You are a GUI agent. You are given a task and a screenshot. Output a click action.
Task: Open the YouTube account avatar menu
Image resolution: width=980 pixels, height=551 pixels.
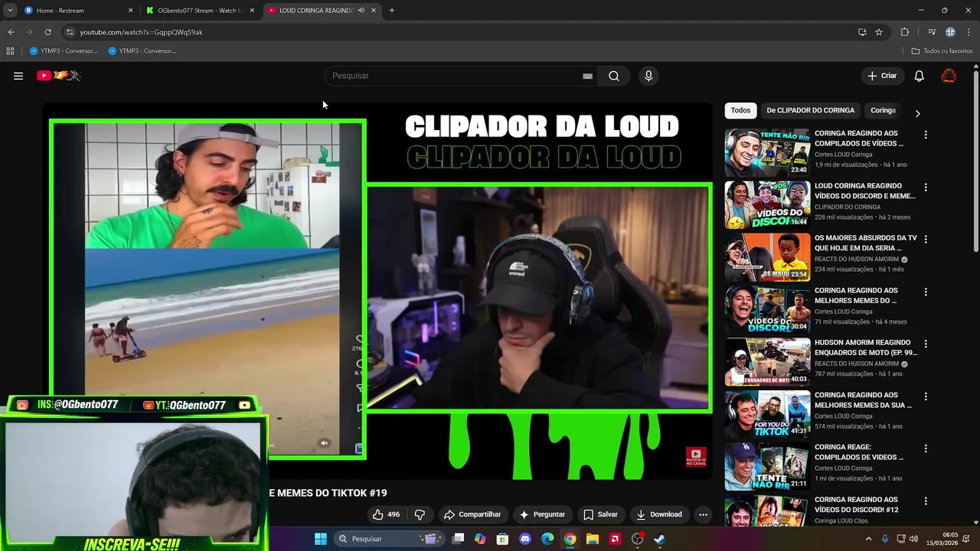[x=949, y=76]
